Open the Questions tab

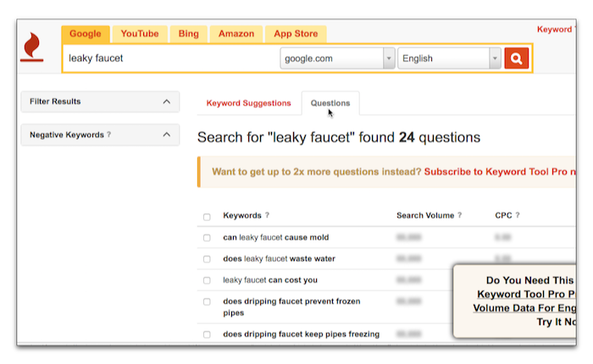coord(330,103)
